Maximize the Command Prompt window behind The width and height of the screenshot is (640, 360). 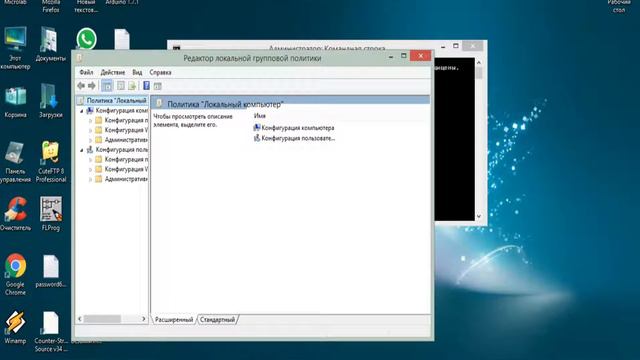[456, 46]
